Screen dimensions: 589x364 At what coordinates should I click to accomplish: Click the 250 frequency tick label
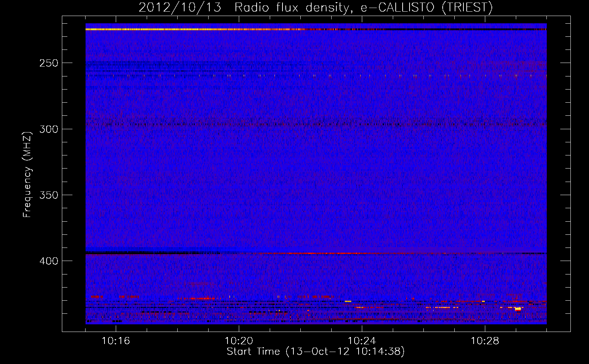(x=49, y=63)
